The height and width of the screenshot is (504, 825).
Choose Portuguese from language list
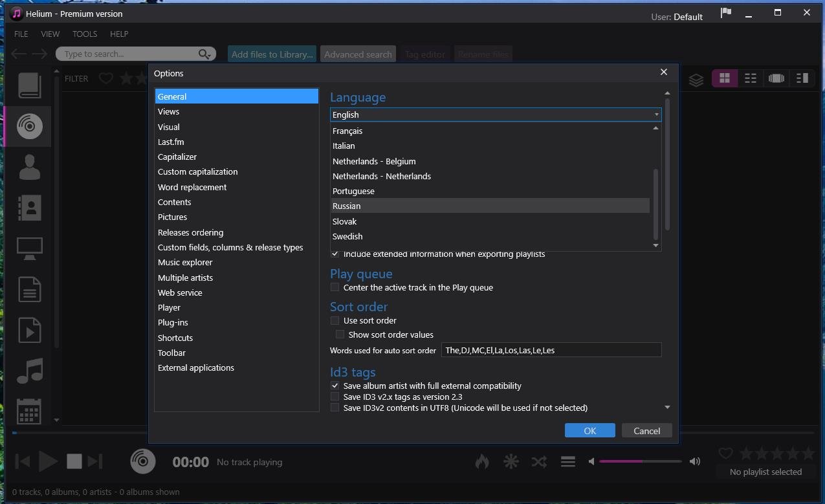(x=490, y=191)
